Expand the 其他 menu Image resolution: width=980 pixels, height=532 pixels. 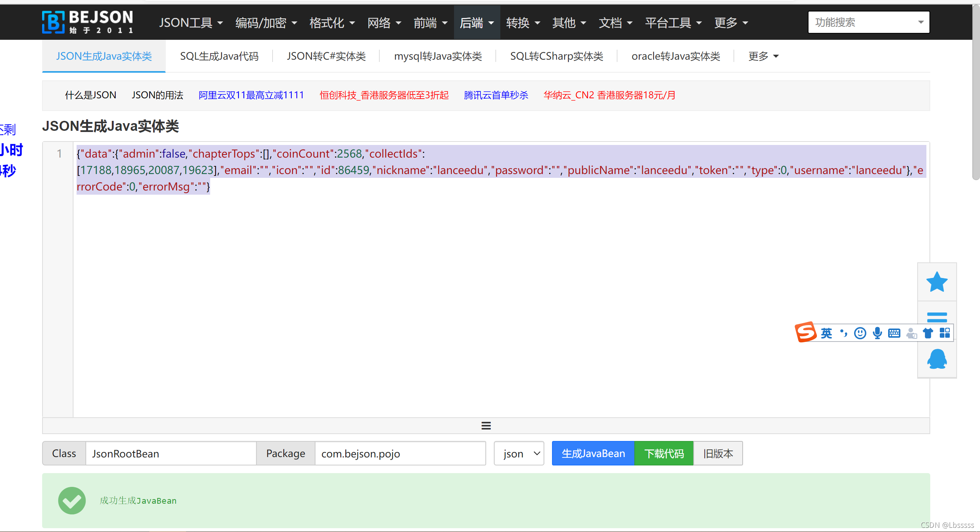tap(569, 23)
